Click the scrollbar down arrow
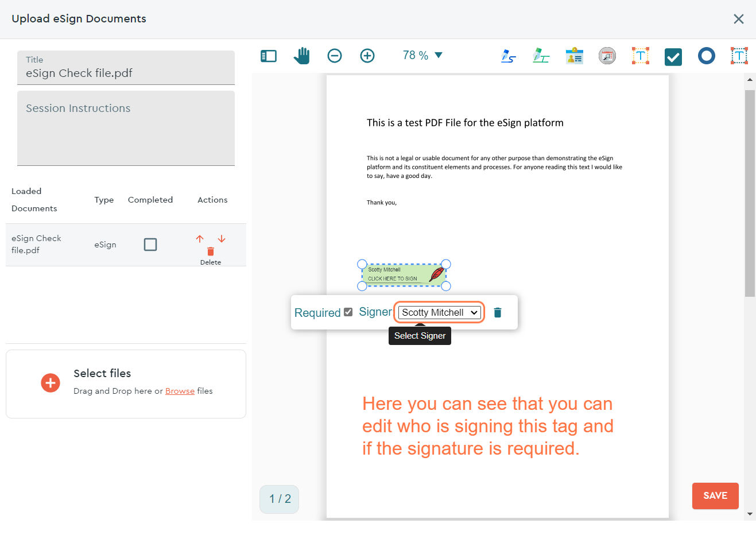This screenshot has width=756, height=535. click(750, 514)
